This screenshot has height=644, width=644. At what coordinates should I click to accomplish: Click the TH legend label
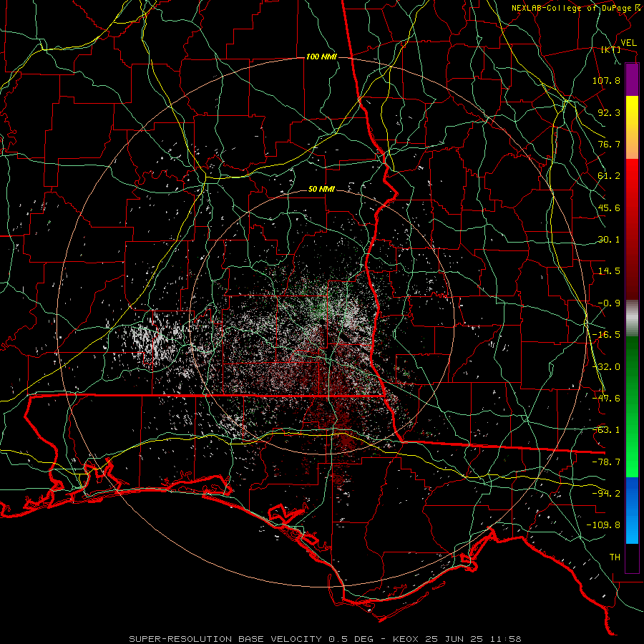(615, 557)
